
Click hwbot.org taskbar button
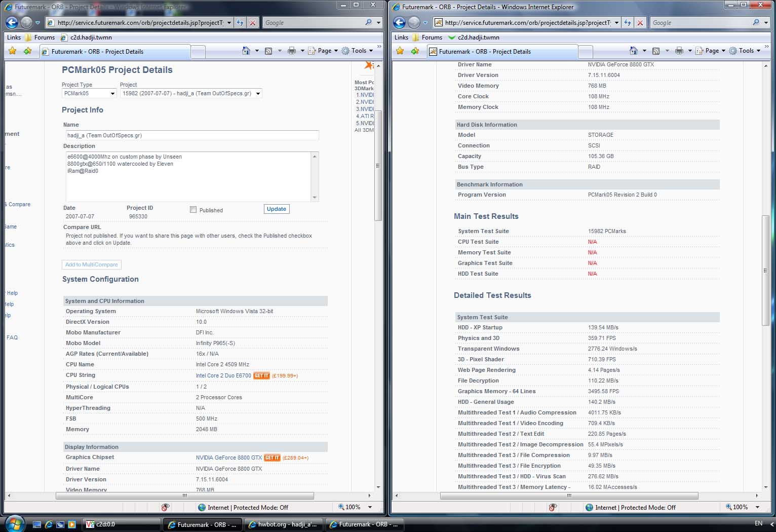(x=283, y=524)
